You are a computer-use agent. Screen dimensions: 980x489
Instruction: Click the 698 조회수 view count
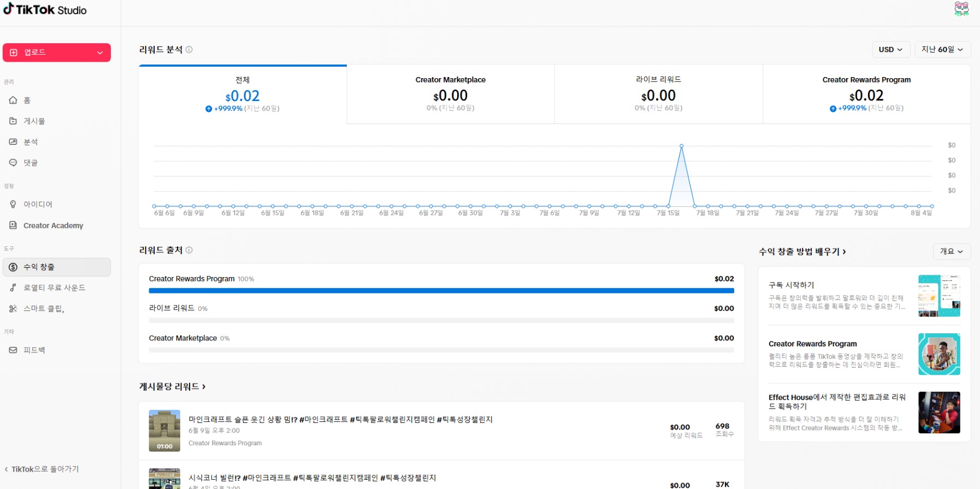pyautogui.click(x=724, y=430)
